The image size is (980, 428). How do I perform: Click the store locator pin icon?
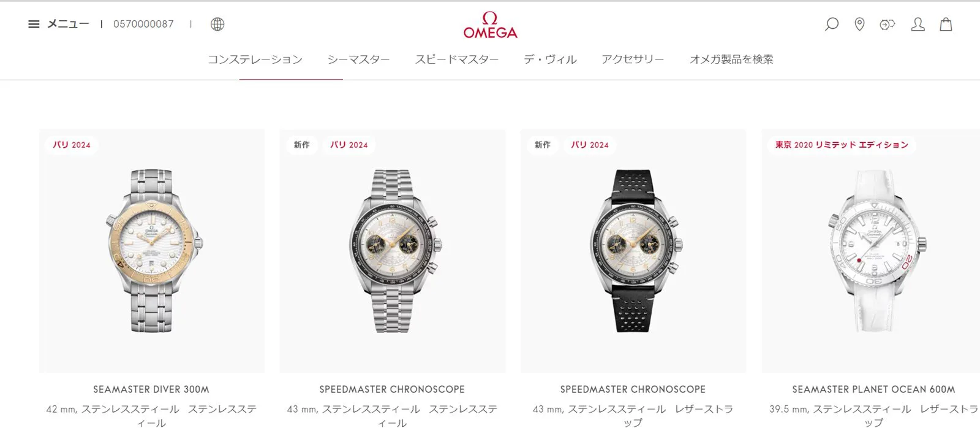coord(859,24)
